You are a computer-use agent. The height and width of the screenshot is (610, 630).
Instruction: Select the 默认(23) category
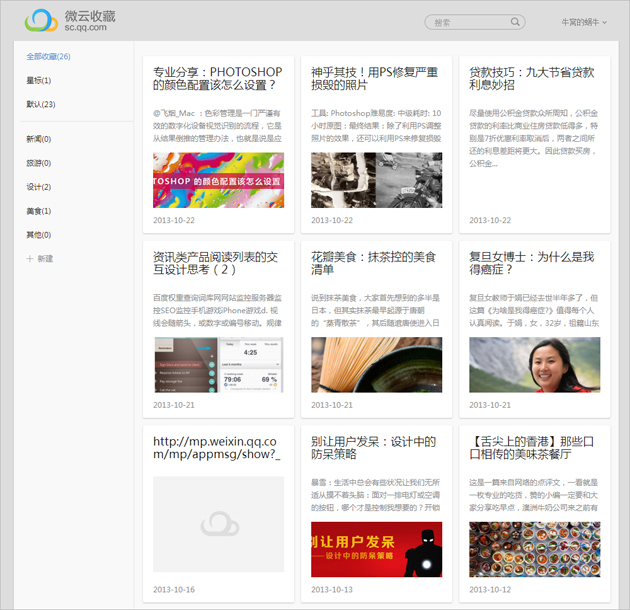point(41,104)
